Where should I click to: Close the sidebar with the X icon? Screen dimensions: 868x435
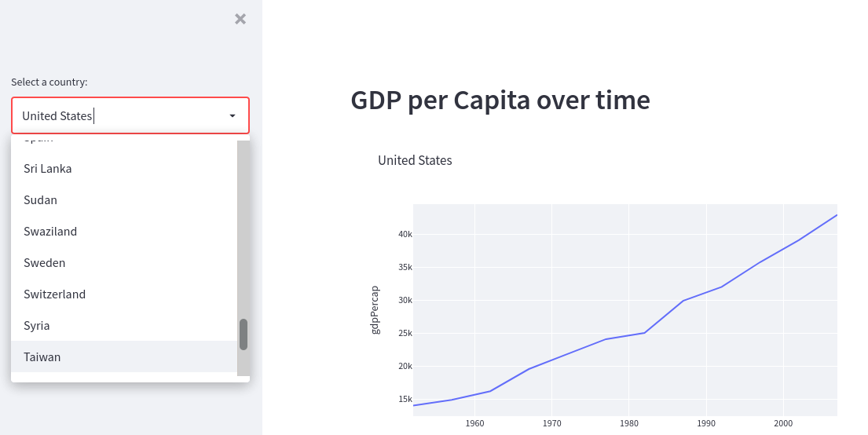(240, 19)
